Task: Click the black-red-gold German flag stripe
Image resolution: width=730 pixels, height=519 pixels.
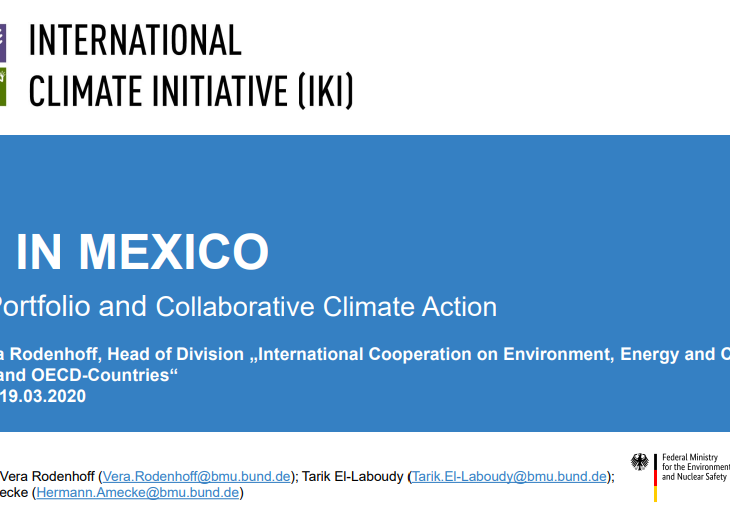Action: 656,478
